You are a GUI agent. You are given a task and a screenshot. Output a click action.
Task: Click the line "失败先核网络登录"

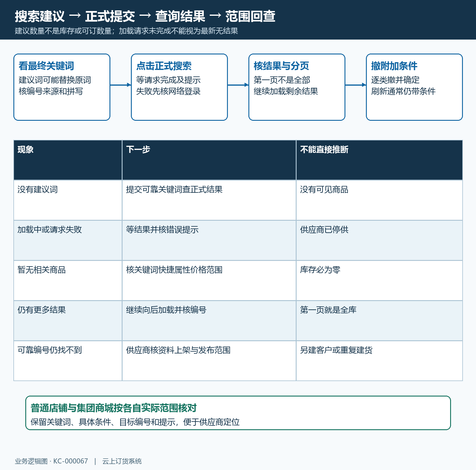(168, 91)
